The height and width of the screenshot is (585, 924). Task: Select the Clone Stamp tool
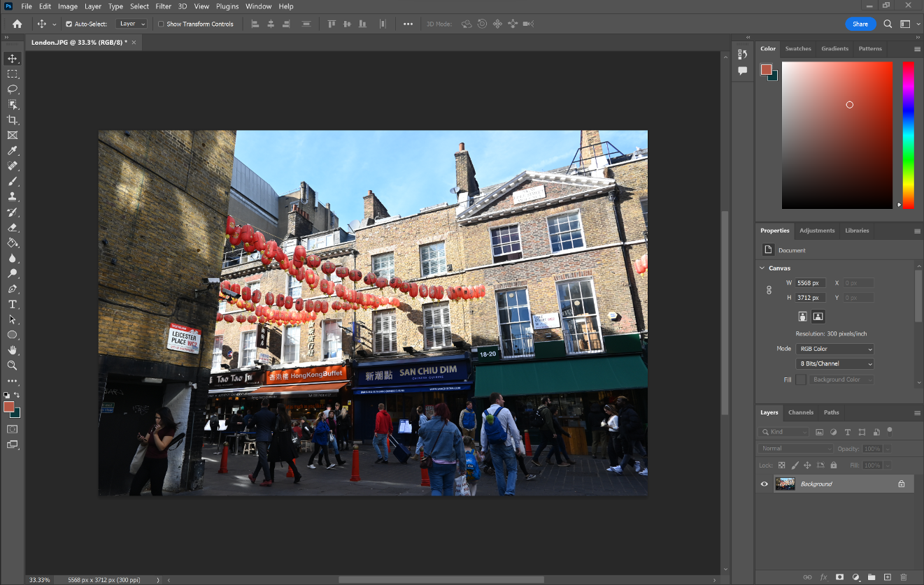pos(13,196)
